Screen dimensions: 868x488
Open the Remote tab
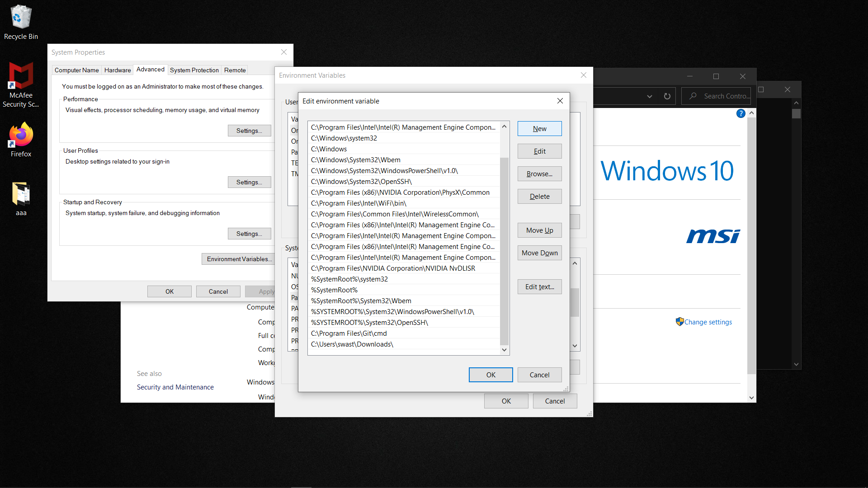[x=235, y=70]
